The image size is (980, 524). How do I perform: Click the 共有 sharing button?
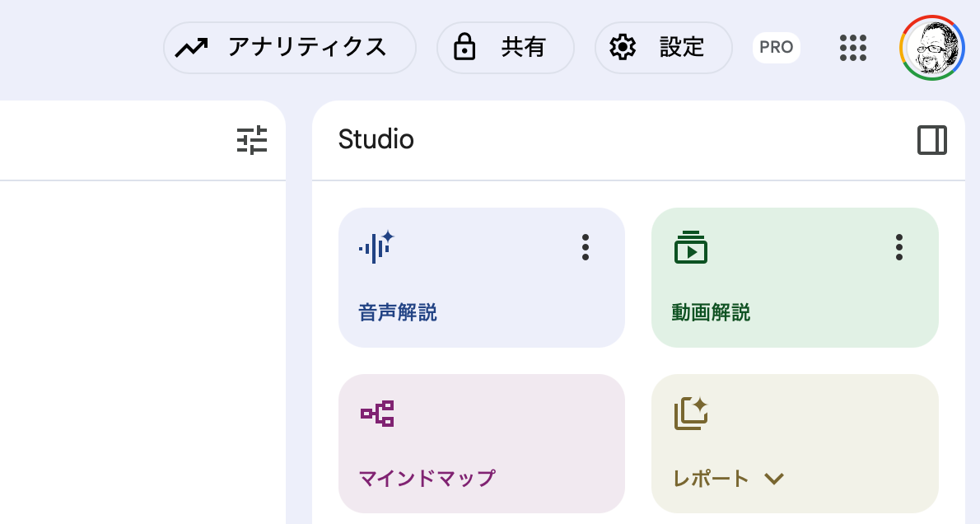coord(506,48)
